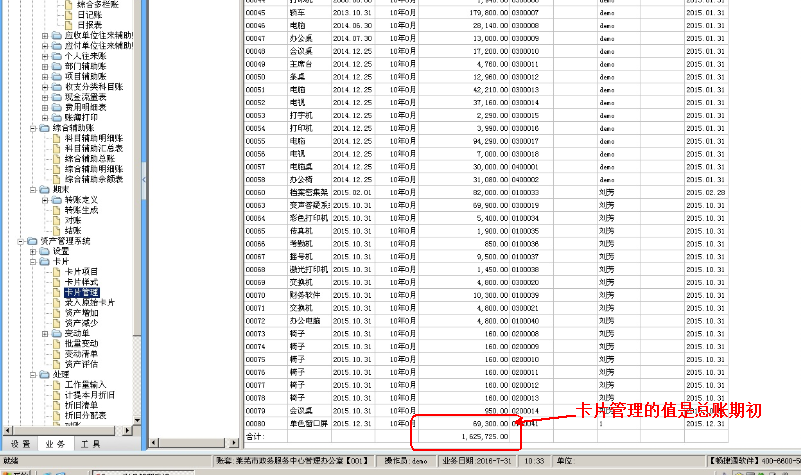This screenshot has height=475, width=801.
Task: Switch to the 设置 bottom tab
Action: [x=20, y=444]
